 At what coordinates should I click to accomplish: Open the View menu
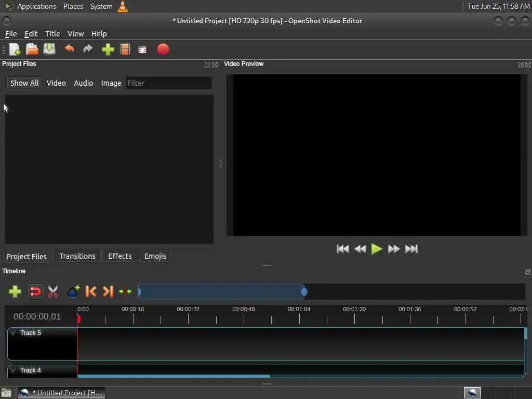(x=76, y=34)
